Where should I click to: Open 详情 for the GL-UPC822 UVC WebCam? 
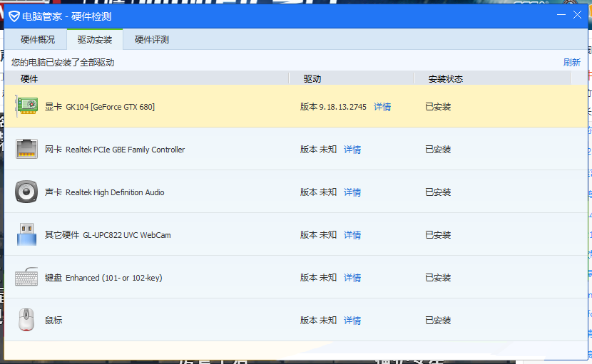tap(352, 235)
